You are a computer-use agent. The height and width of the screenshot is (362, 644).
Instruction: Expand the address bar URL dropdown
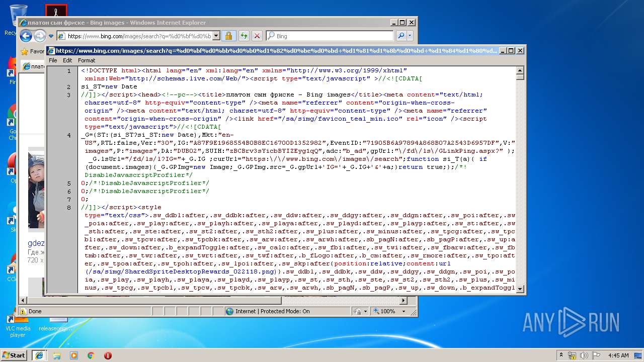[x=216, y=36]
